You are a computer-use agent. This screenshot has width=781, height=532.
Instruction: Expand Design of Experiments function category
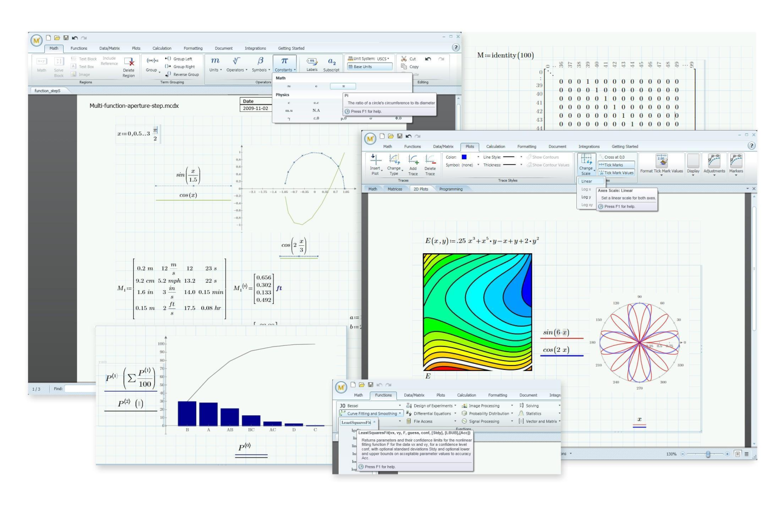pyautogui.click(x=431, y=406)
